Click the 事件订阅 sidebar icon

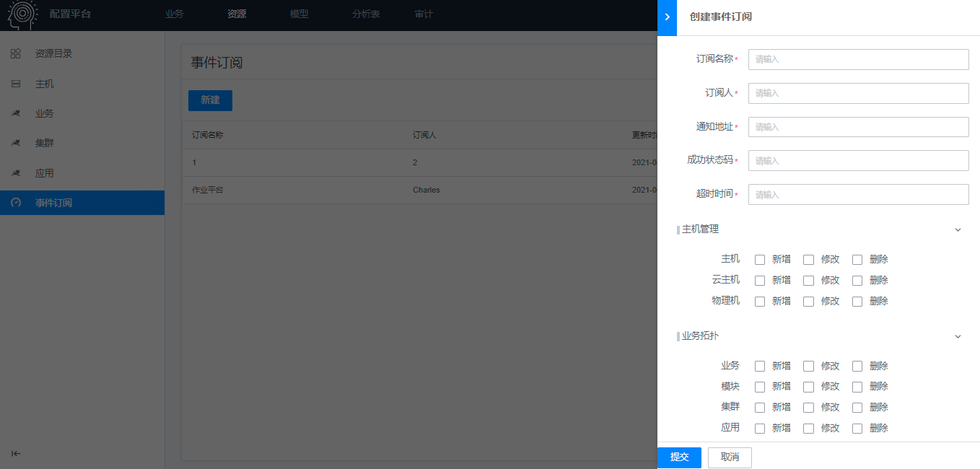click(16, 203)
